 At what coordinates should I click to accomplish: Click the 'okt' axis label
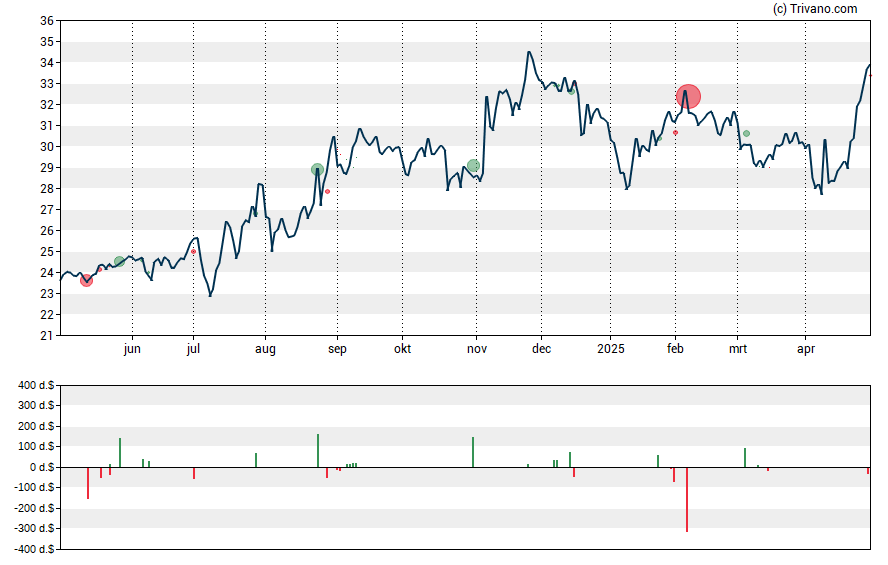coord(403,349)
